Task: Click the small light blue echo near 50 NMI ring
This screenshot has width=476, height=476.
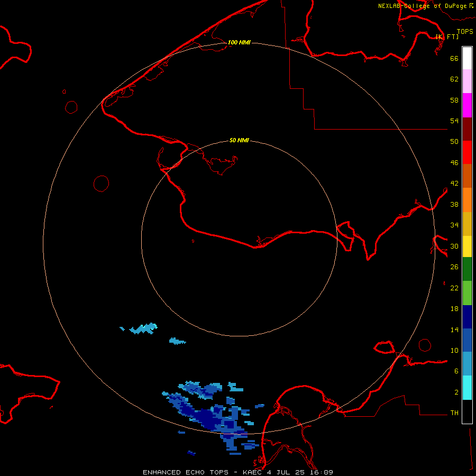Action: pyautogui.click(x=177, y=341)
